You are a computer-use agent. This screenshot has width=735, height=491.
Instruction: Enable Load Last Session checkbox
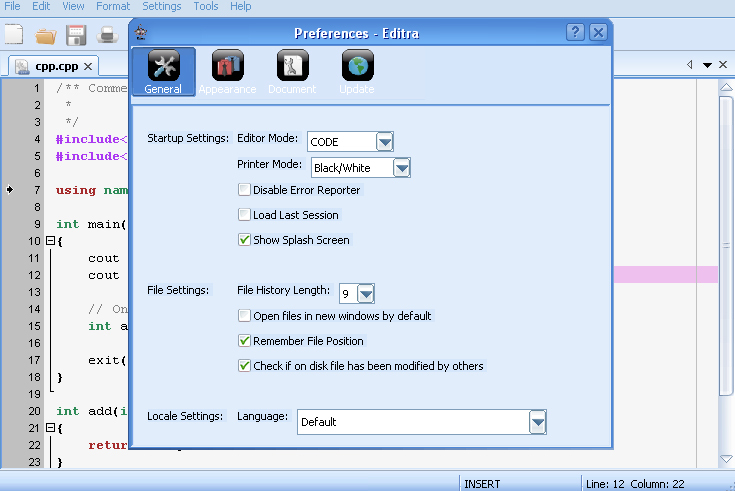(x=244, y=214)
